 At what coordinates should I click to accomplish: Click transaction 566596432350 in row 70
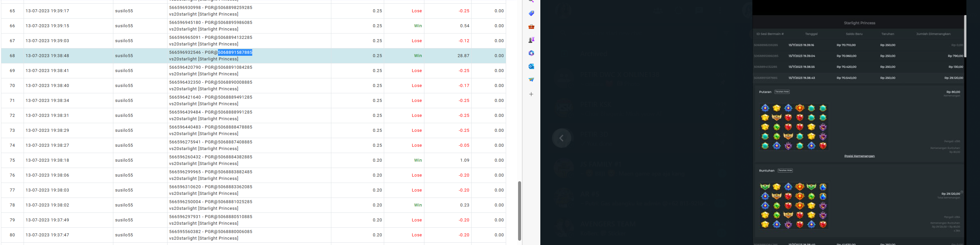(x=185, y=82)
